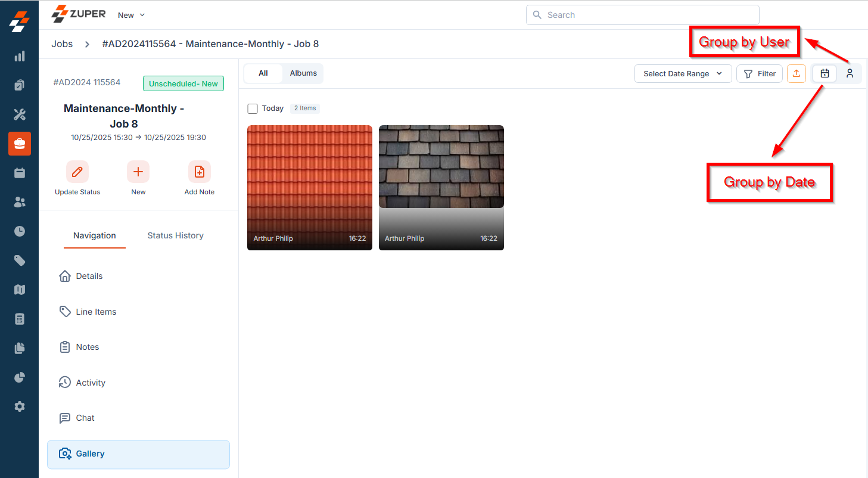Open the users group sidebar icon
The width and height of the screenshot is (868, 478).
[20, 202]
